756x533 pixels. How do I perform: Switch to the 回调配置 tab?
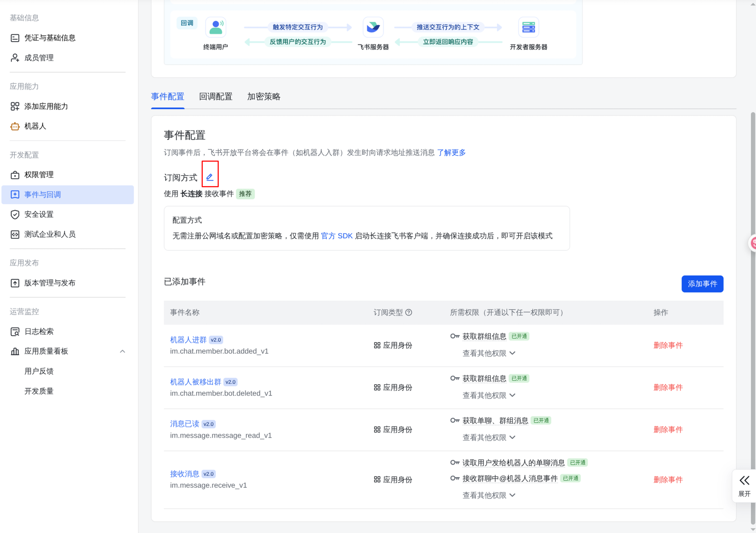point(216,97)
